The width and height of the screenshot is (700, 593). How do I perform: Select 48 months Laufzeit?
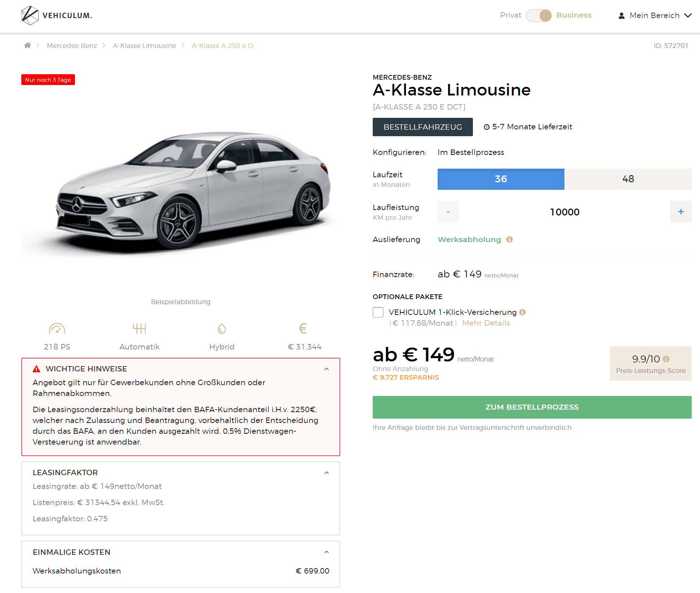coord(628,179)
